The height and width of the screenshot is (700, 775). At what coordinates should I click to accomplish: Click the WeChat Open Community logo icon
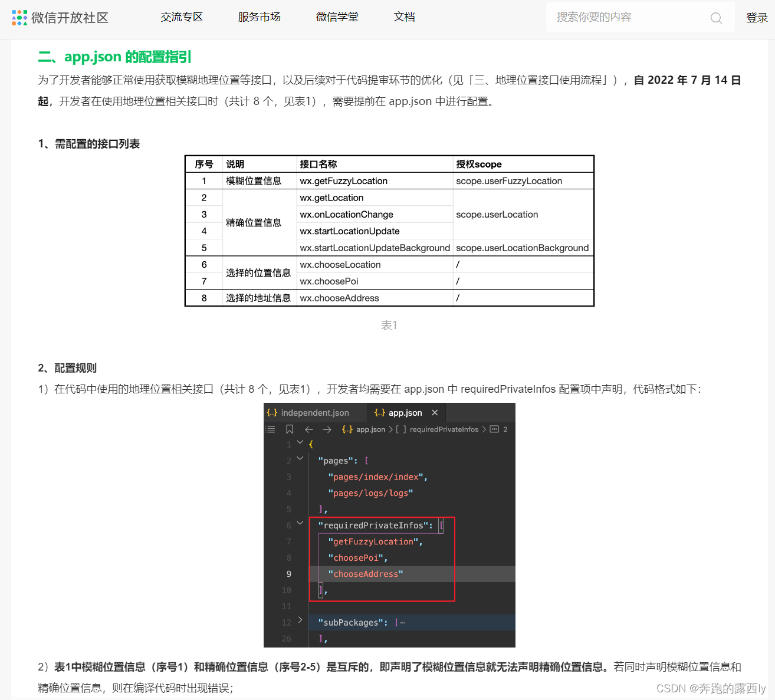click(x=19, y=18)
